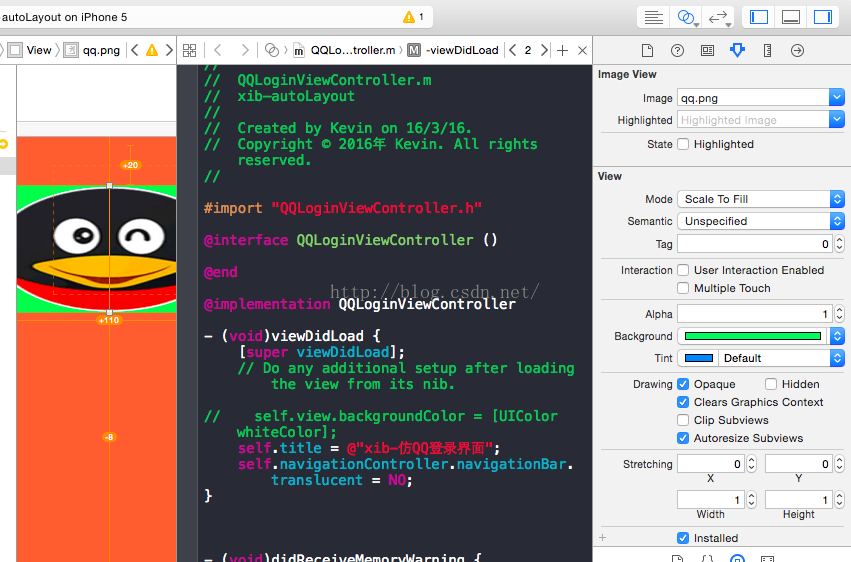Screen dimensions: 851x562
Task: Check the Hidden option
Action: [x=771, y=384]
